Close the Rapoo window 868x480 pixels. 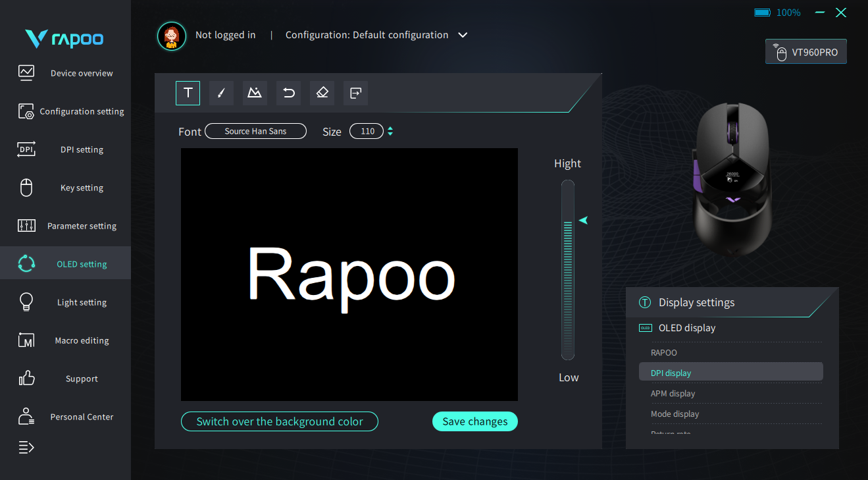click(x=840, y=13)
